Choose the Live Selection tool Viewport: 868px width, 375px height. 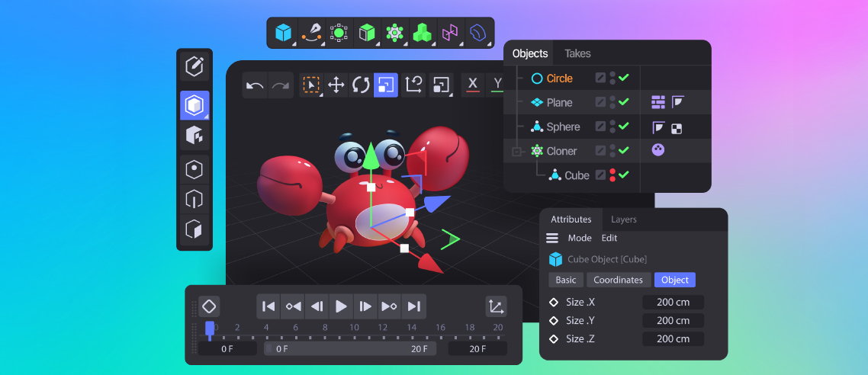click(312, 85)
